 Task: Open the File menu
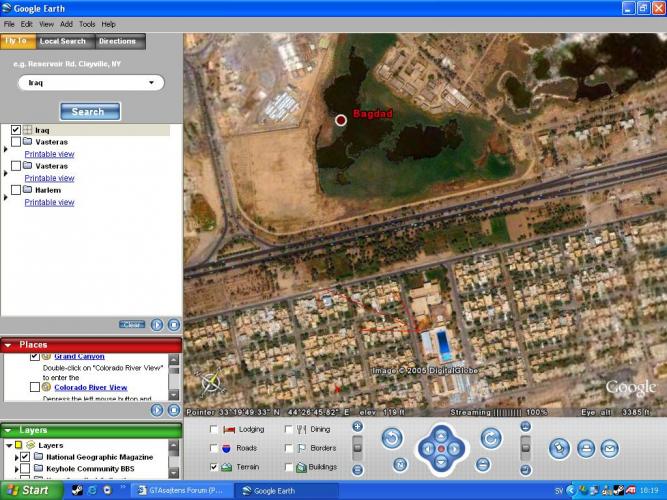coord(9,24)
